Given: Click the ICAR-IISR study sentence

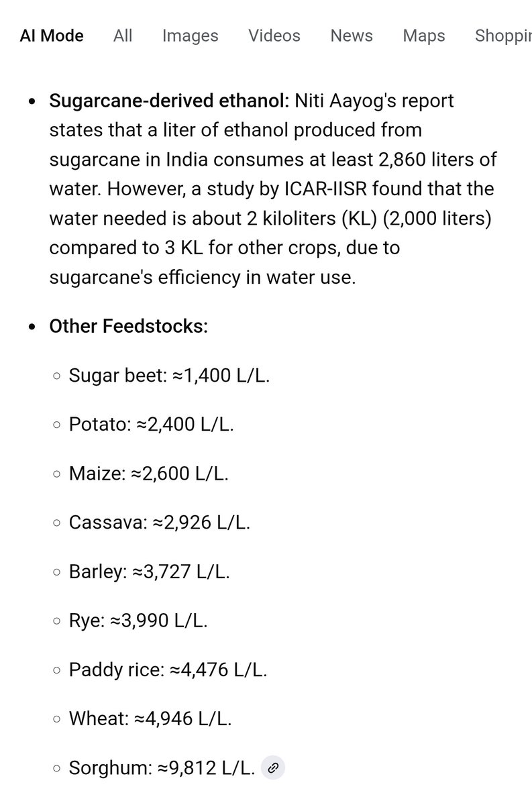Looking at the screenshot, I should [x=272, y=233].
